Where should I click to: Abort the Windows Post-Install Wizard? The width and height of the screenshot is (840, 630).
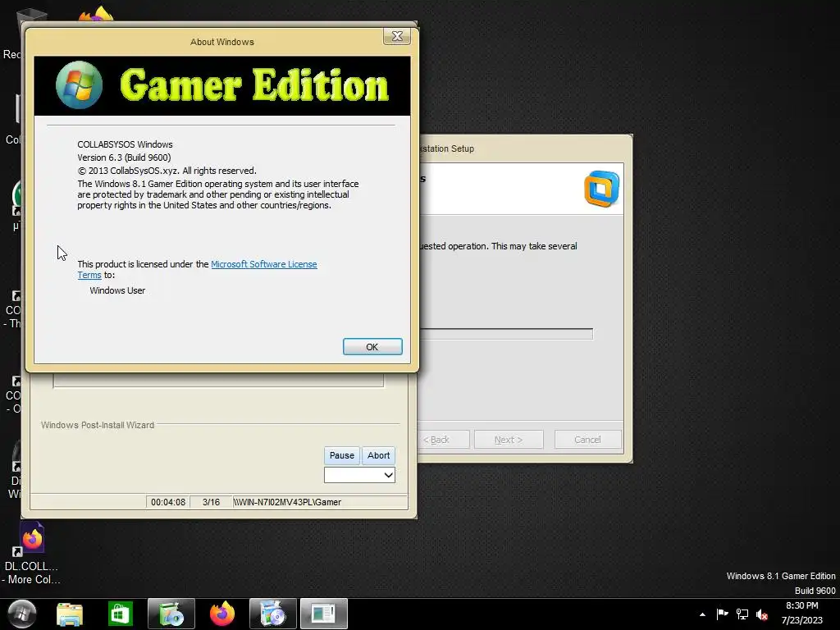(379, 455)
